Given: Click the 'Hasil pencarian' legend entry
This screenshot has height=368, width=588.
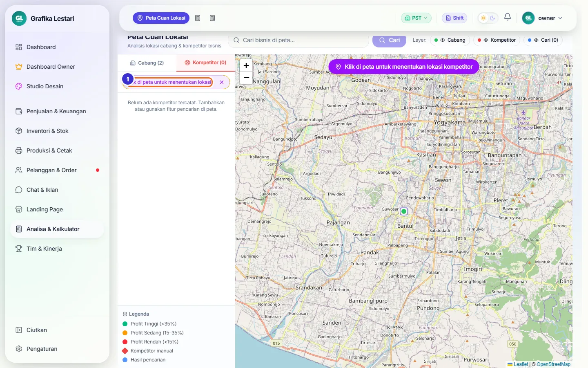Looking at the screenshot, I should pyautogui.click(x=144, y=360).
